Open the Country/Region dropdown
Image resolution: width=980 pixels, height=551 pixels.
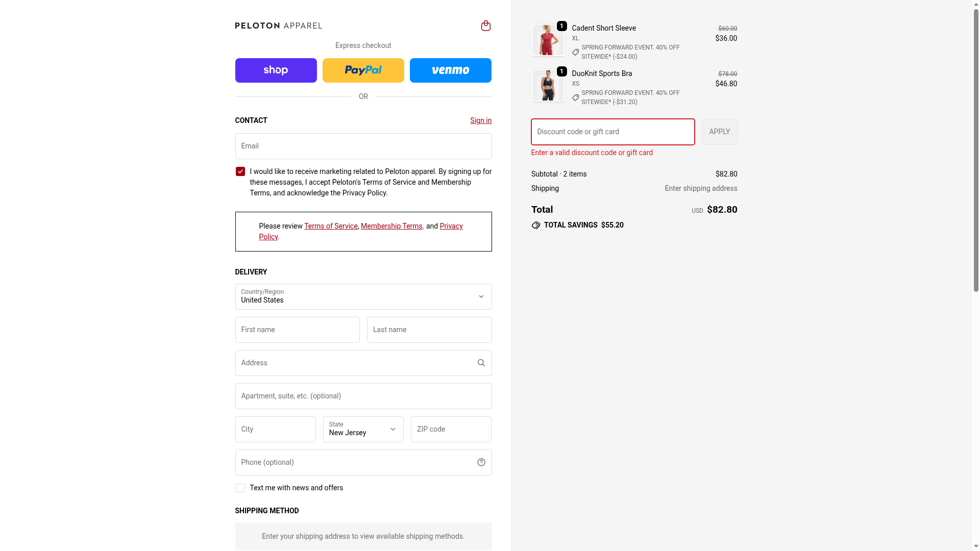[363, 296]
